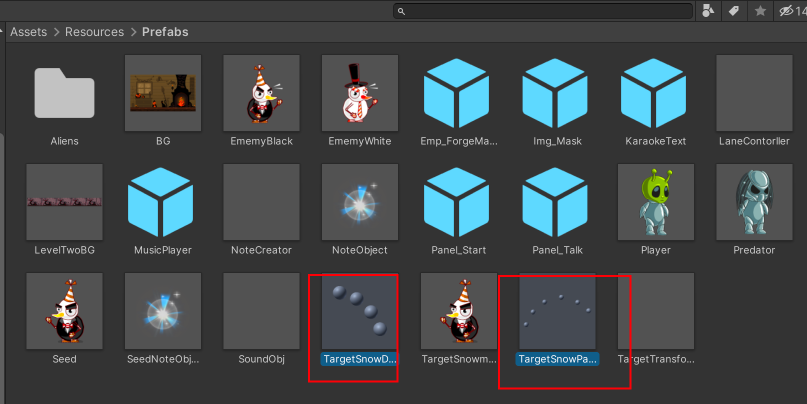Select the NoteObject sparkle prefab

coord(360,202)
